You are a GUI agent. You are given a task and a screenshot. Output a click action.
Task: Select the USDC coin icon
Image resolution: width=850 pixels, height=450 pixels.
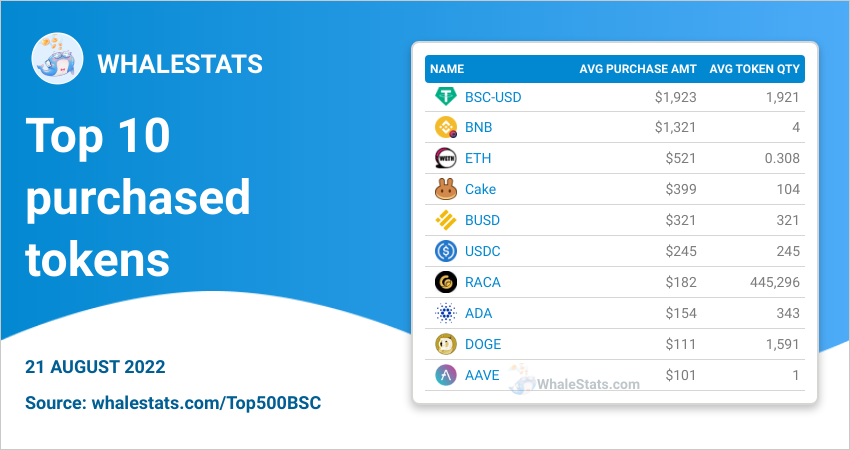446,251
